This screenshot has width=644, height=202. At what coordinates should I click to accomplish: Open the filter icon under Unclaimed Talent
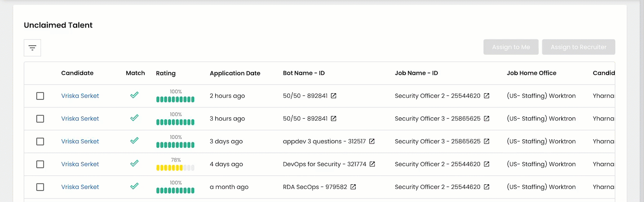[x=32, y=48]
